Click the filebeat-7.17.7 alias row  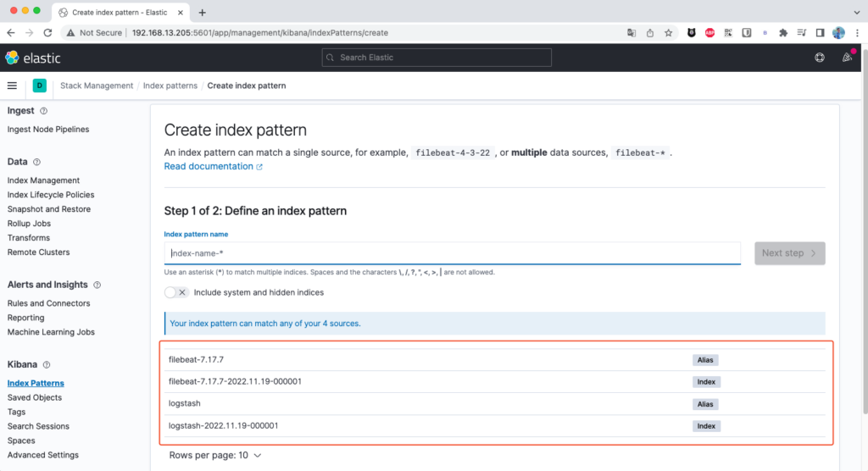tap(495, 360)
